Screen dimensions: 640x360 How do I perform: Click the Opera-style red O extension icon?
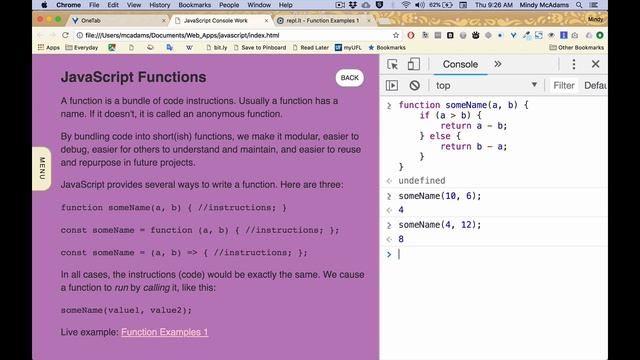pos(411,35)
